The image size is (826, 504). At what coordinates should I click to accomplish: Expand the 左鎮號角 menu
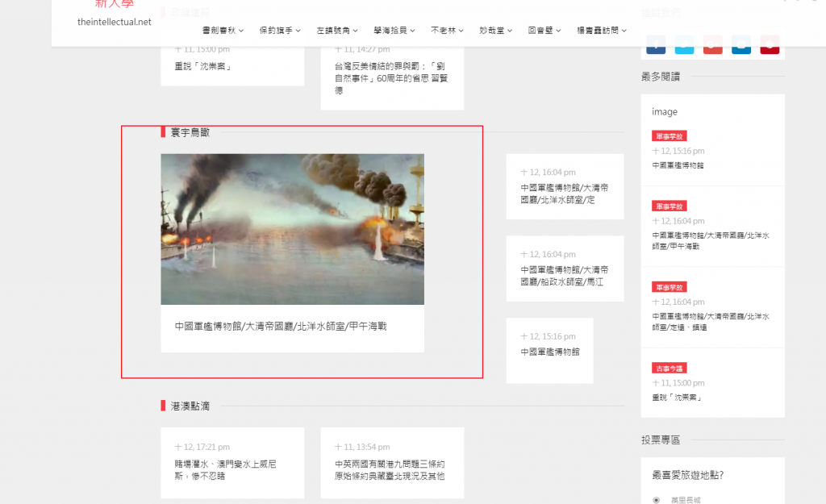click(336, 30)
